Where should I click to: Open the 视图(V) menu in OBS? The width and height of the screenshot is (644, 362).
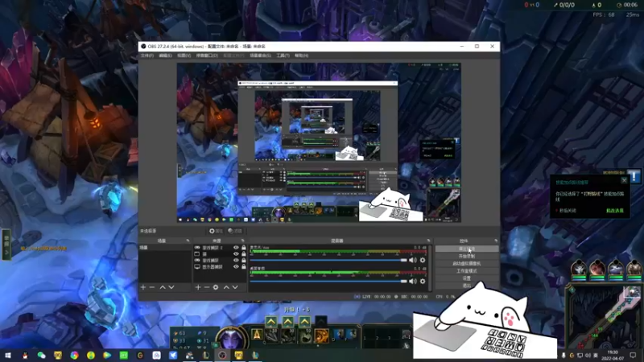[x=184, y=56]
